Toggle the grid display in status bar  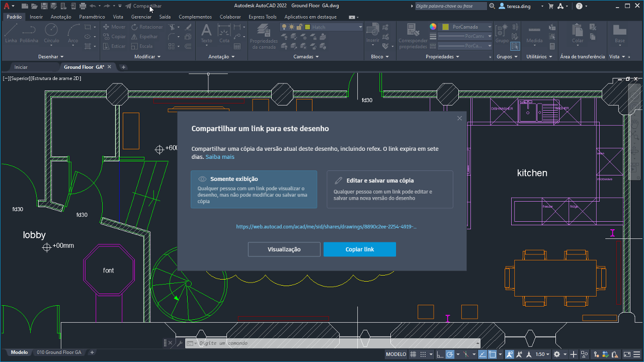413,354
